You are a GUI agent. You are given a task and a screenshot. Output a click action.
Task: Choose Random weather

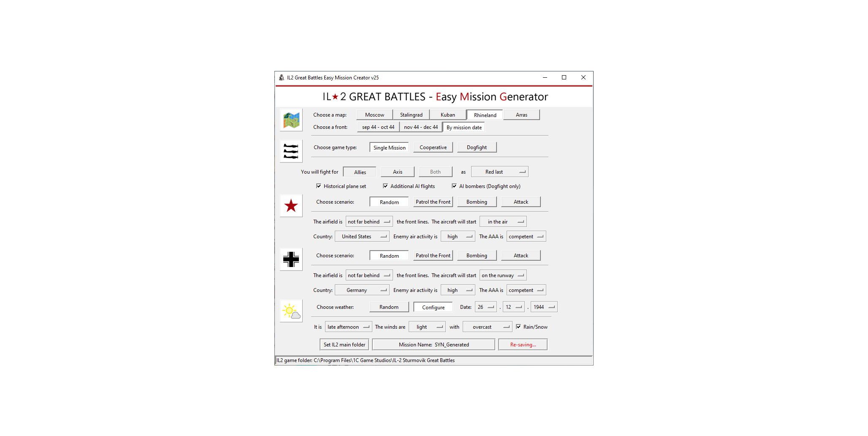(x=389, y=307)
